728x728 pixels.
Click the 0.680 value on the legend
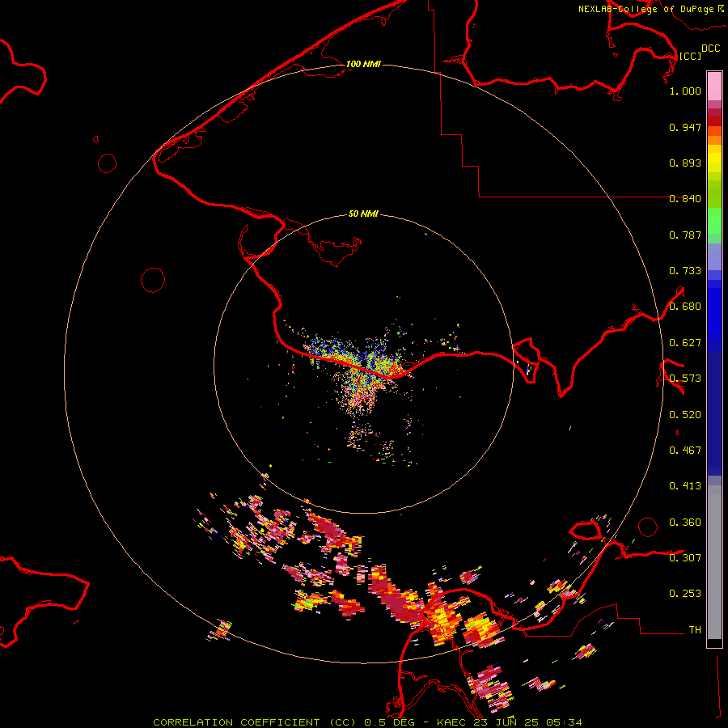(685, 307)
